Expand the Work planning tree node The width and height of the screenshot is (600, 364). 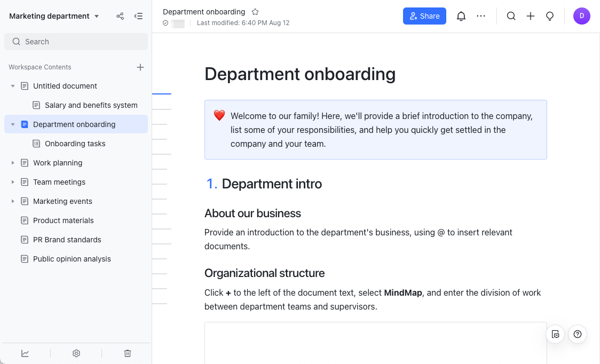pos(13,163)
